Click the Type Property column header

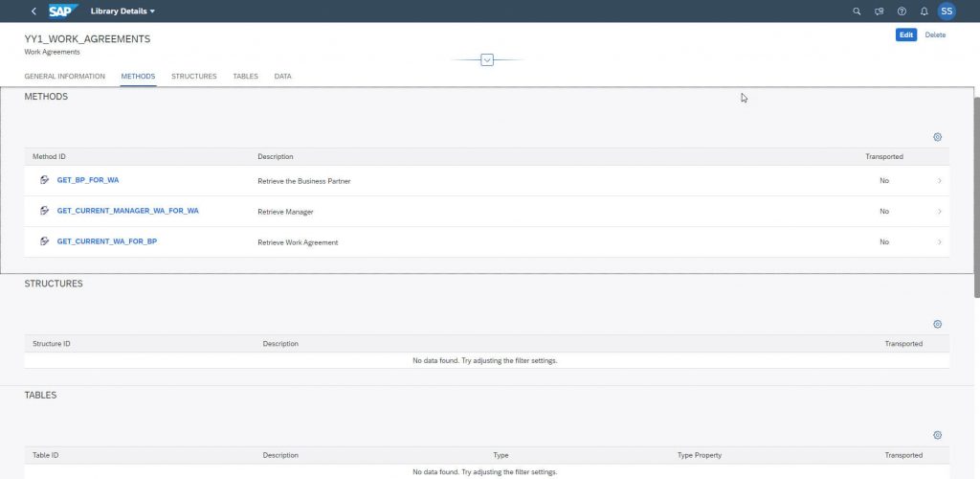click(x=700, y=455)
